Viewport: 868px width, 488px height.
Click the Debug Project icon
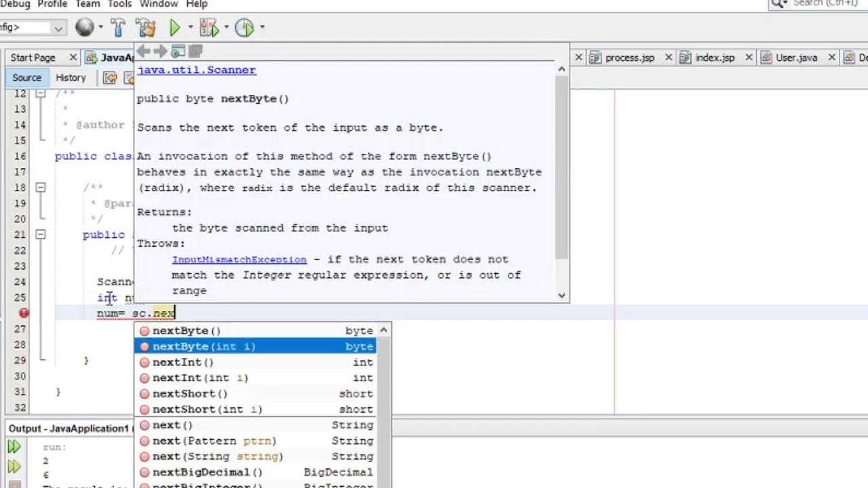coord(209,28)
